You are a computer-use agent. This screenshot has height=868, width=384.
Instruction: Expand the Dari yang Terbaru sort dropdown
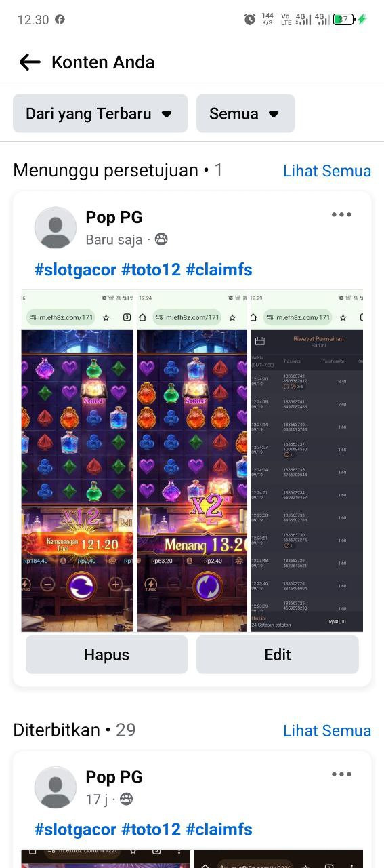(100, 113)
